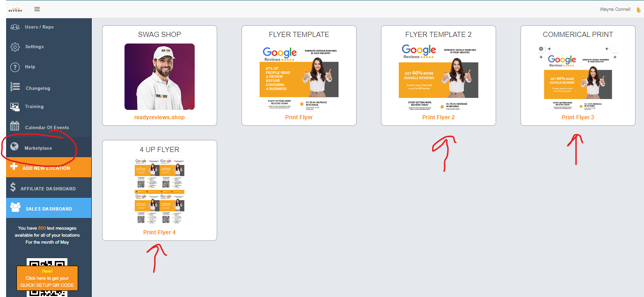Select Affiliate Dashboard in the sidebar
The width and height of the screenshot is (644, 297).
[x=48, y=188]
